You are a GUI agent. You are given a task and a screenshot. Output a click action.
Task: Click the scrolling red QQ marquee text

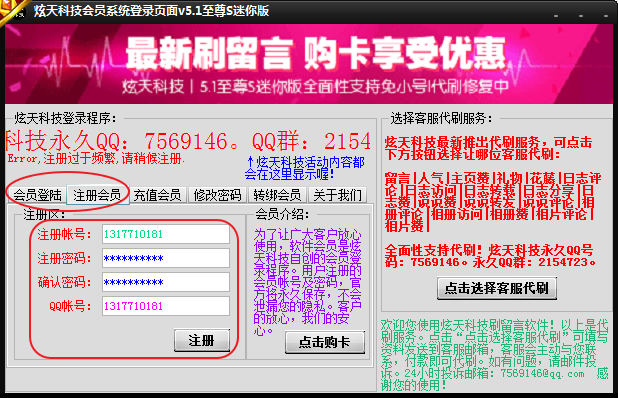[188, 141]
